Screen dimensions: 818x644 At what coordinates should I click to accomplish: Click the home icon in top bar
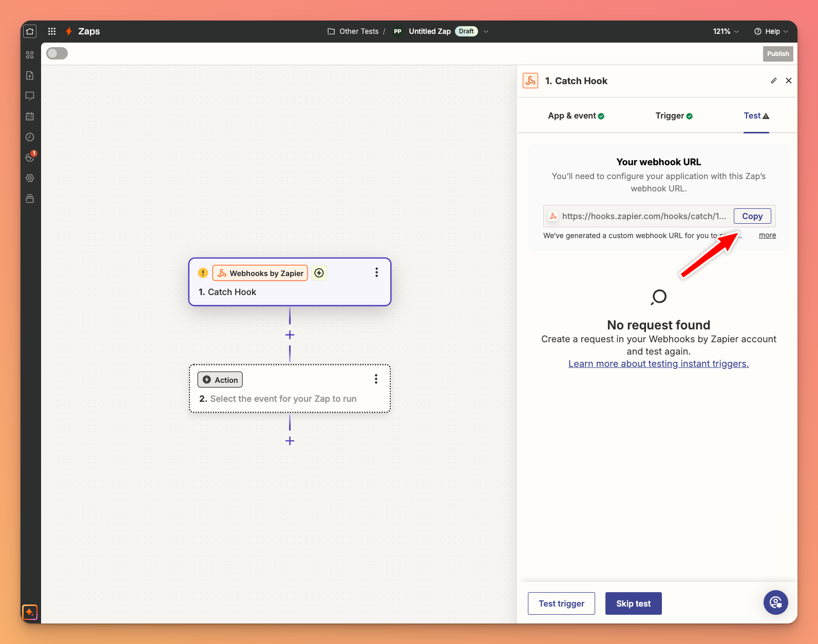click(30, 31)
